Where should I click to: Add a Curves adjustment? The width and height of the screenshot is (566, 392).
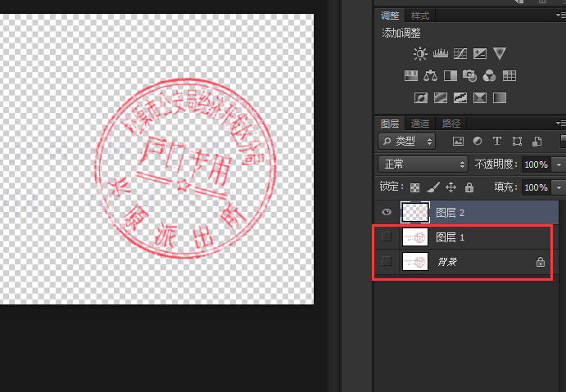(x=460, y=54)
